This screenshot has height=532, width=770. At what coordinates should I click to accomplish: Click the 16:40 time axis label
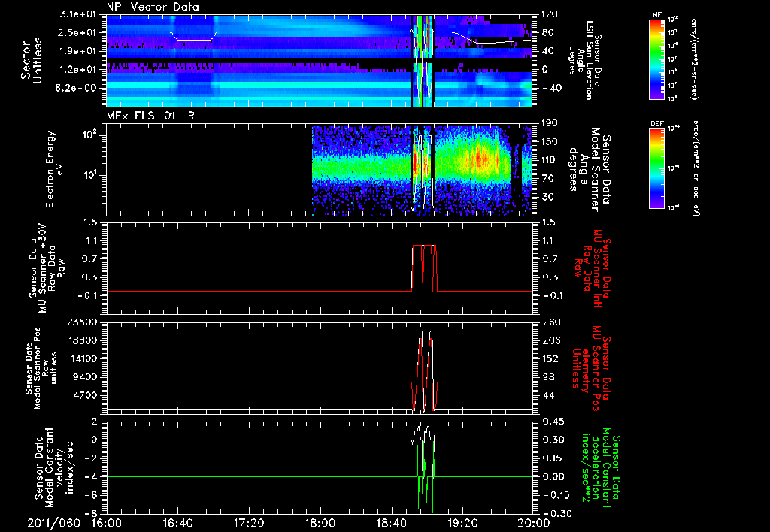177,523
